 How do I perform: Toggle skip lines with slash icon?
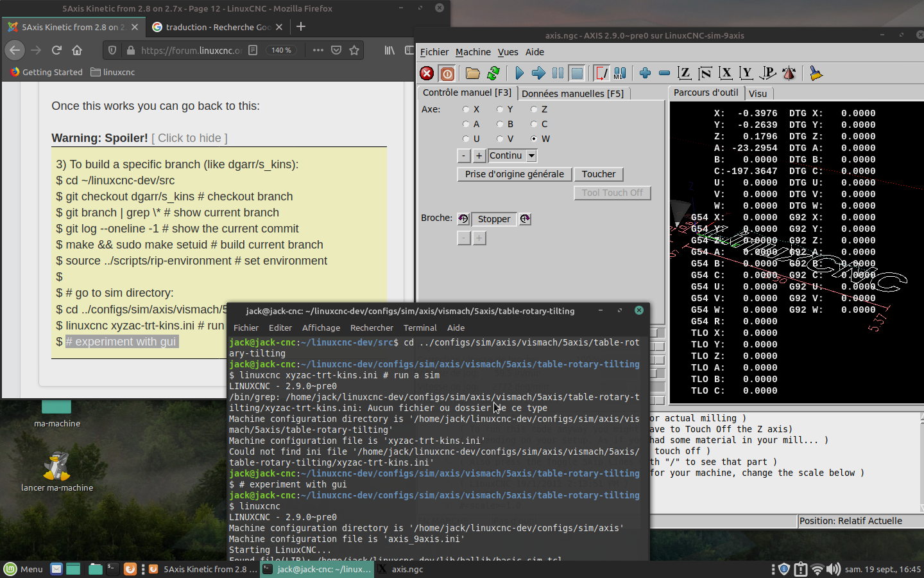[601, 73]
